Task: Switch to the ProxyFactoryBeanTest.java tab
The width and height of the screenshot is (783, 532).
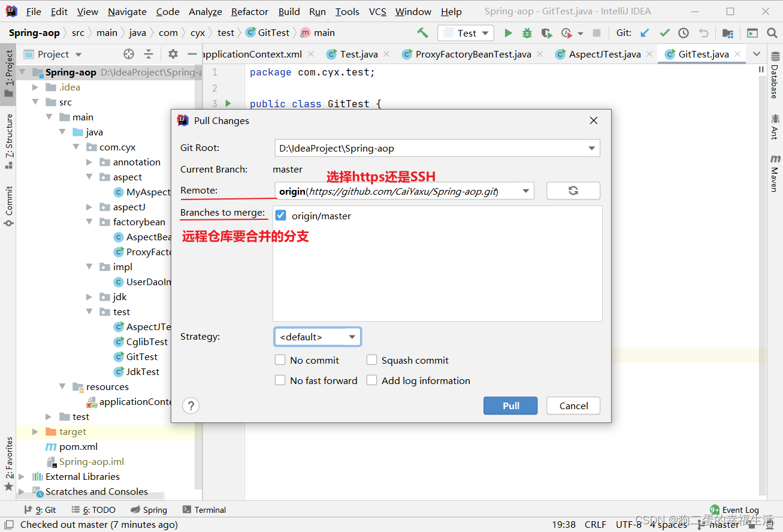Action: (x=473, y=54)
